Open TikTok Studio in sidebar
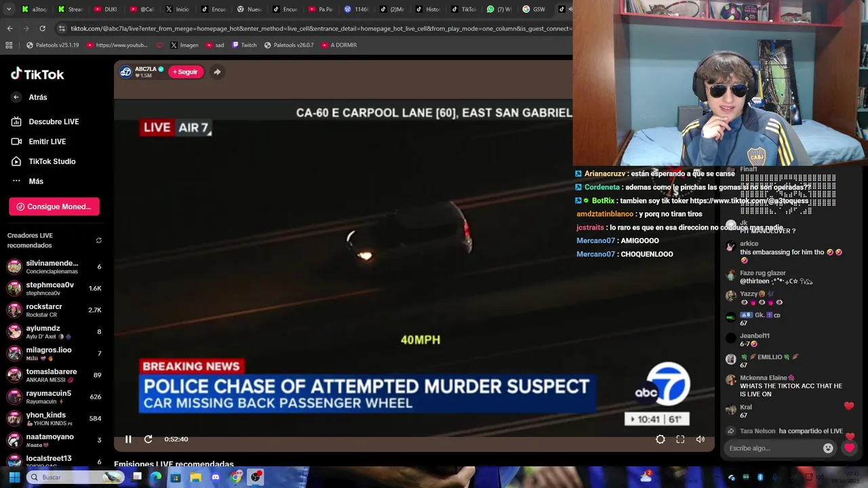 click(x=43, y=161)
